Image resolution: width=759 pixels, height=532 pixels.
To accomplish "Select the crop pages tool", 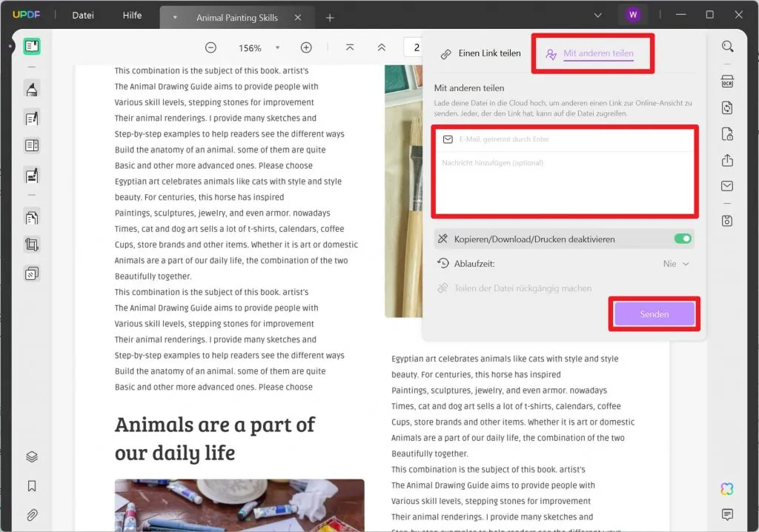I will tap(30, 247).
